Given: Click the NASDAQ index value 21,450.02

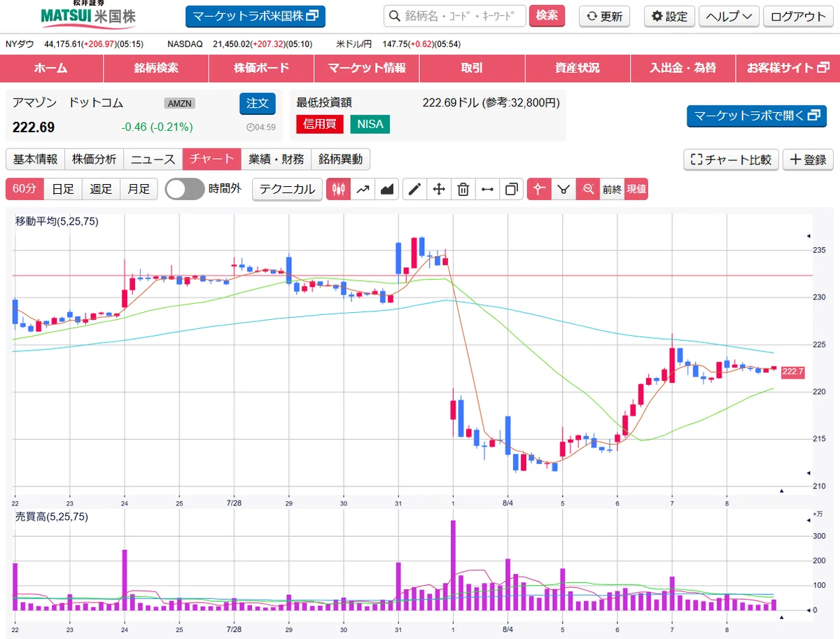Looking at the screenshot, I should point(231,44).
